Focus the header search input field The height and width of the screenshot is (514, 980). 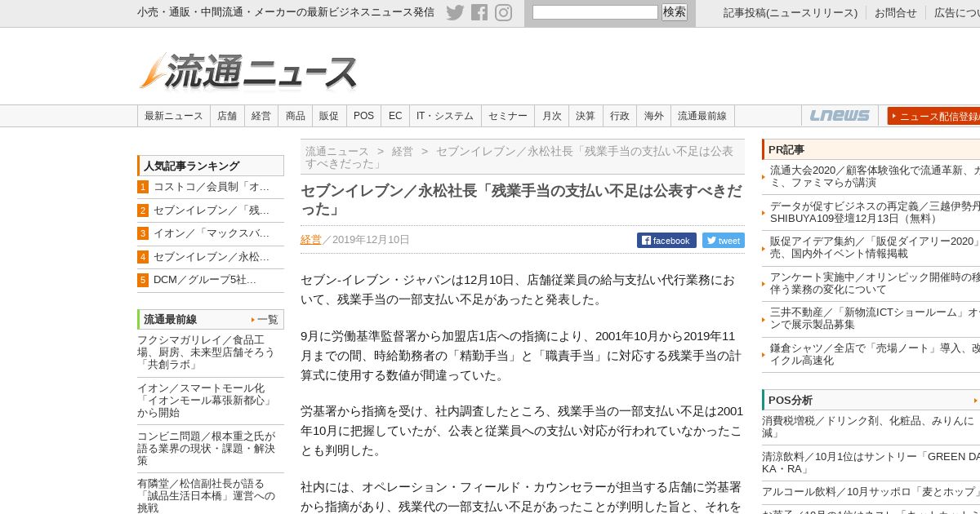pos(595,12)
